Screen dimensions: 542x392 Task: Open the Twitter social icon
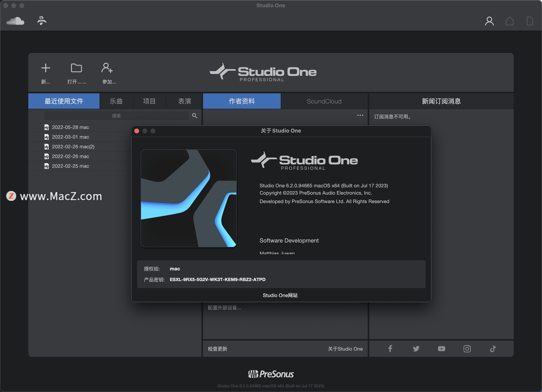tap(416, 349)
